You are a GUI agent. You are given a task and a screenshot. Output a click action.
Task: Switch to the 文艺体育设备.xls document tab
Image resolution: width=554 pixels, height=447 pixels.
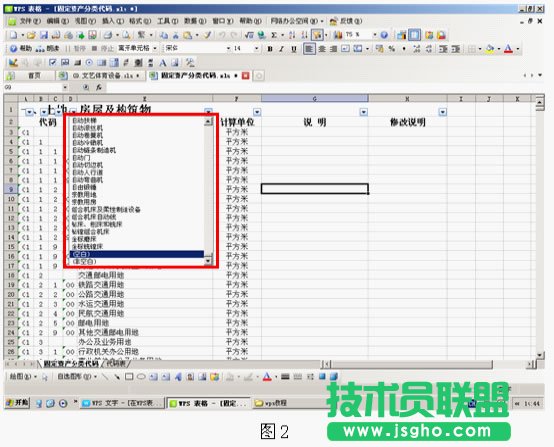(102, 76)
